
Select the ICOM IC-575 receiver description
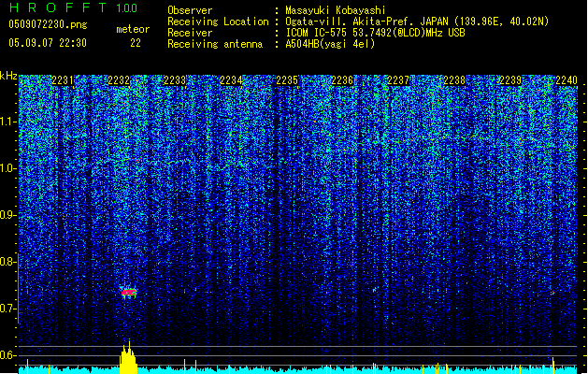375,33
